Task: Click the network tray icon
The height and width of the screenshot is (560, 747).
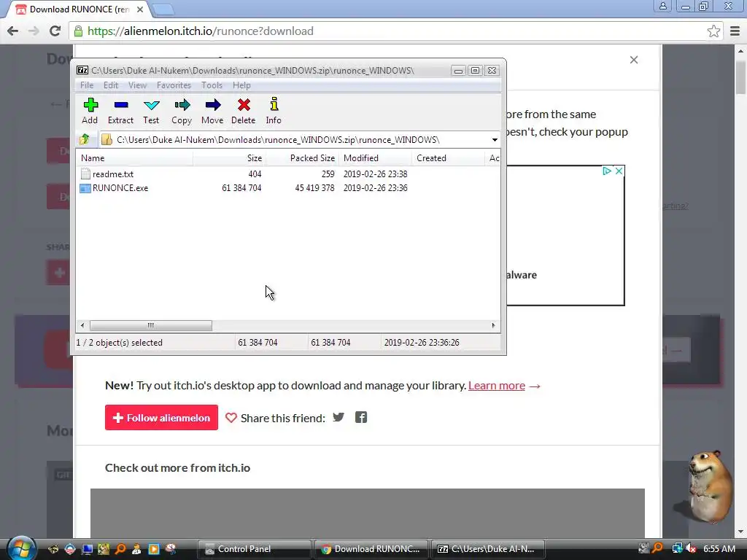Action: pos(677,549)
